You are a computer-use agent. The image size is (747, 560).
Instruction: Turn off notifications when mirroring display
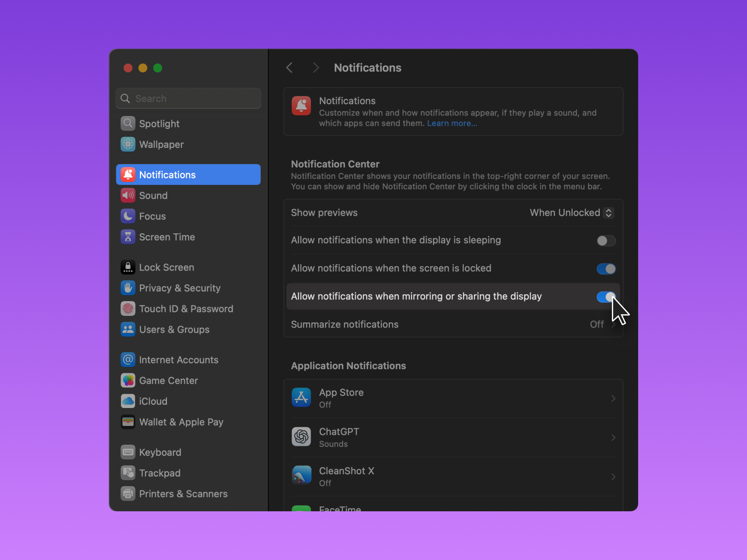point(606,297)
